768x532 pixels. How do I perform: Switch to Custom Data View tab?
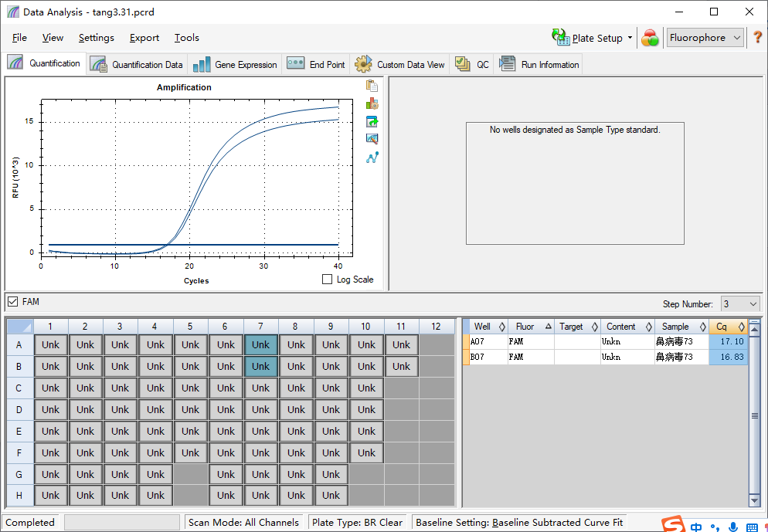tap(399, 65)
